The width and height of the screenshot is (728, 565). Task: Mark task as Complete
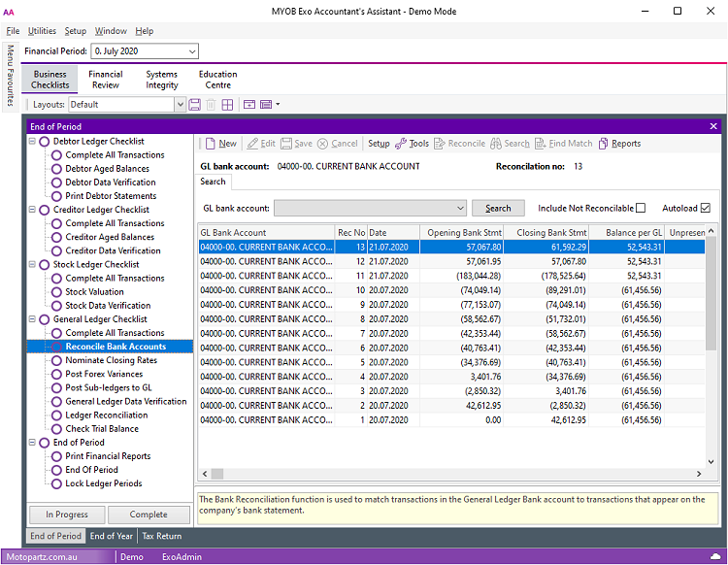pos(149,515)
